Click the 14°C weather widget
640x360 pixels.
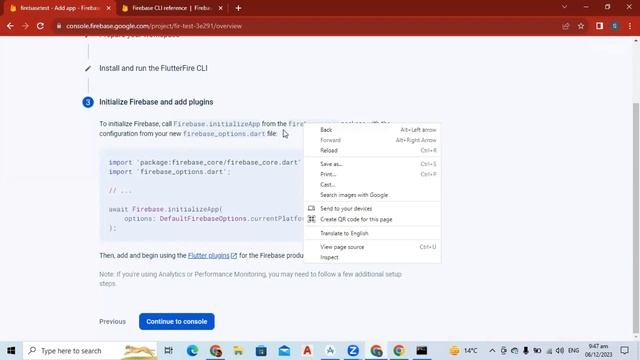click(x=463, y=350)
